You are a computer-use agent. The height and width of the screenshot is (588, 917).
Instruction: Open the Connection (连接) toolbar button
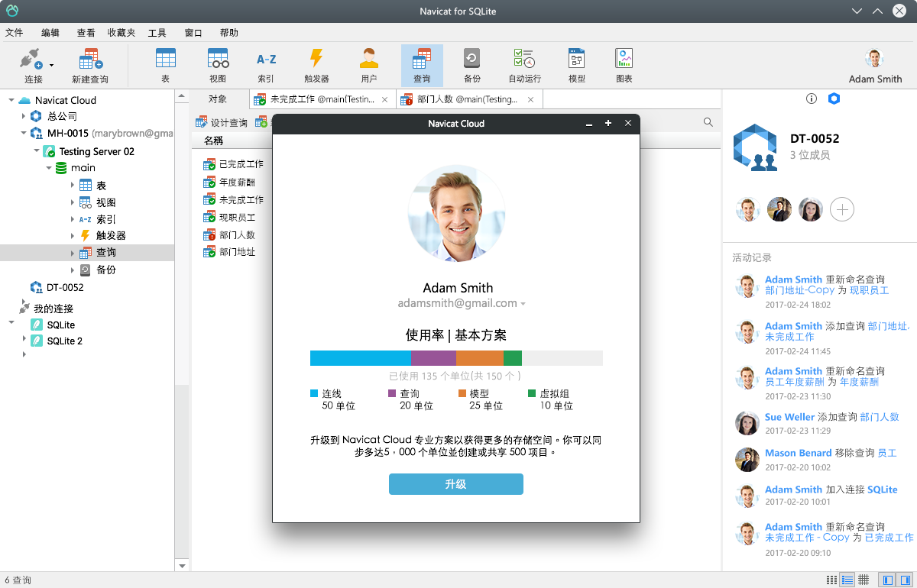34,66
